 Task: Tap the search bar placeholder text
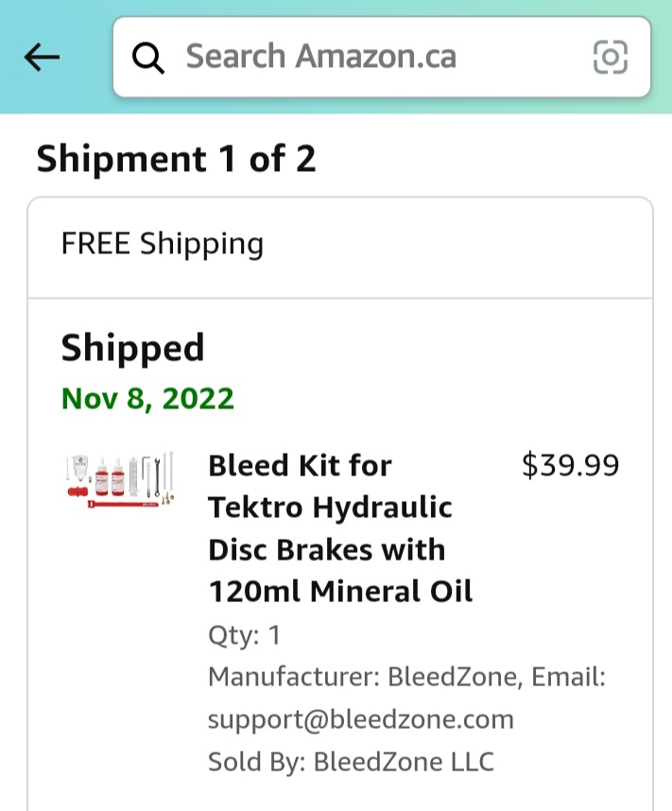pyautogui.click(x=321, y=57)
